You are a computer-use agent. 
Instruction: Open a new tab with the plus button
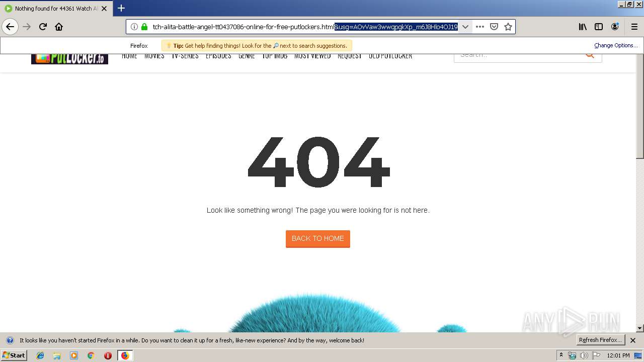click(x=121, y=8)
